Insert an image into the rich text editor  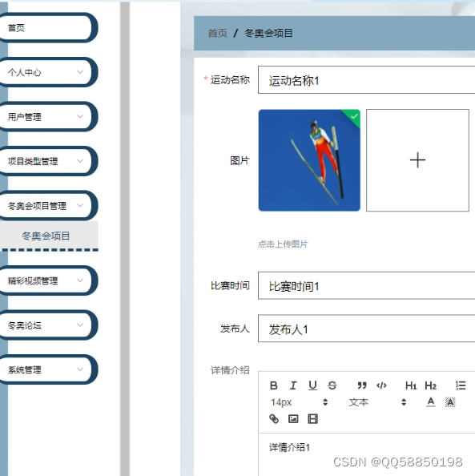pyautogui.click(x=293, y=418)
